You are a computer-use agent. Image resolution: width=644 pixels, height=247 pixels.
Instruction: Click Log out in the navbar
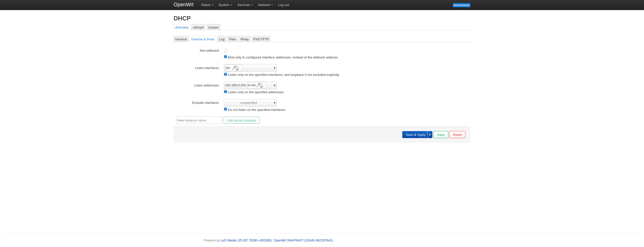point(283,5)
